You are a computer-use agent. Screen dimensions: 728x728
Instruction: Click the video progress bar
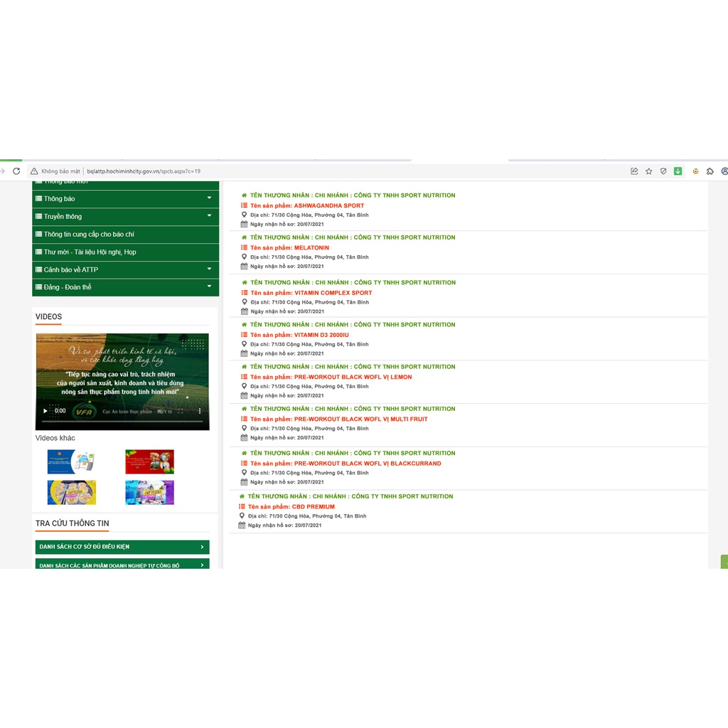click(122, 422)
